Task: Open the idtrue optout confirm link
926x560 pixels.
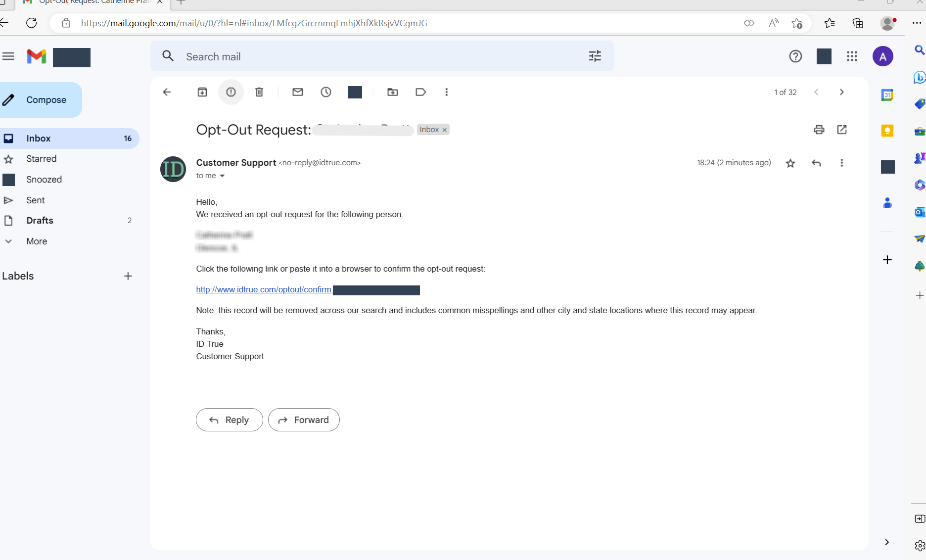Action: (x=264, y=290)
